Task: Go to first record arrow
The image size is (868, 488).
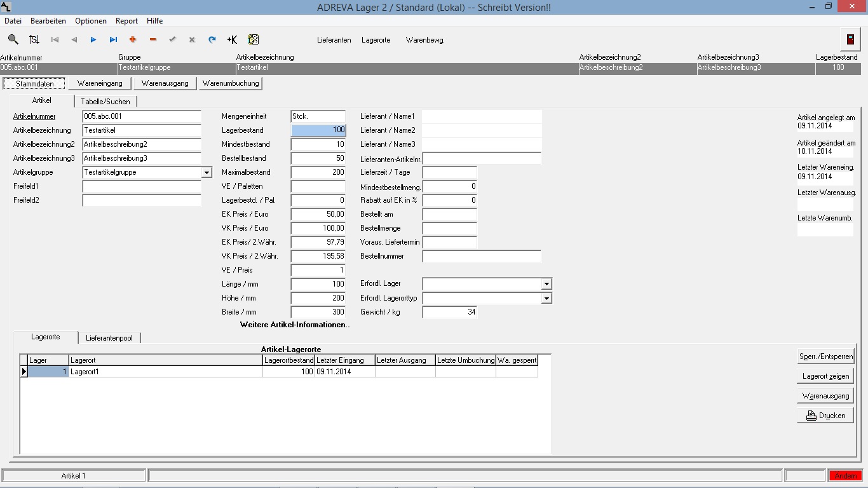Action: (55, 39)
